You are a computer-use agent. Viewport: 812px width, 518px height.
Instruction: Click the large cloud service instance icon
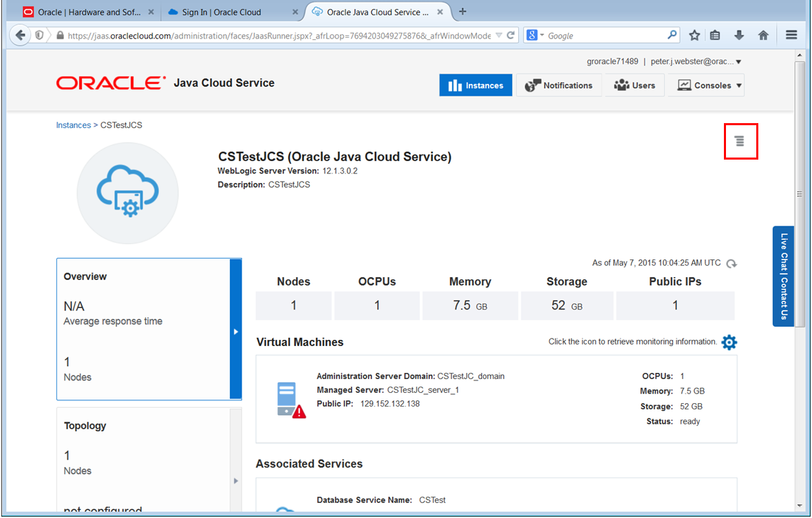pyautogui.click(x=128, y=193)
